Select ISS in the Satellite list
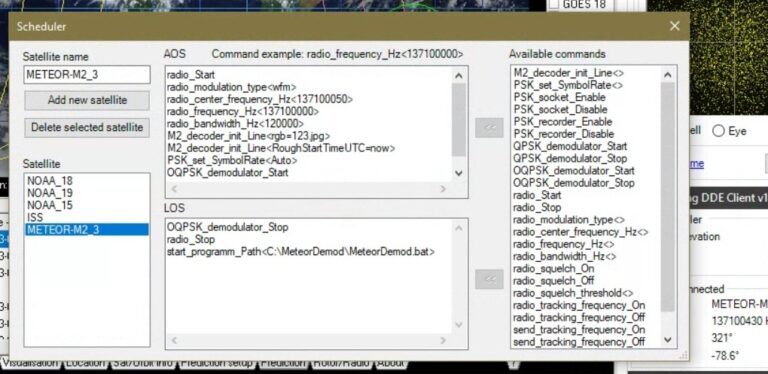The width and height of the screenshot is (768, 374). click(x=35, y=217)
